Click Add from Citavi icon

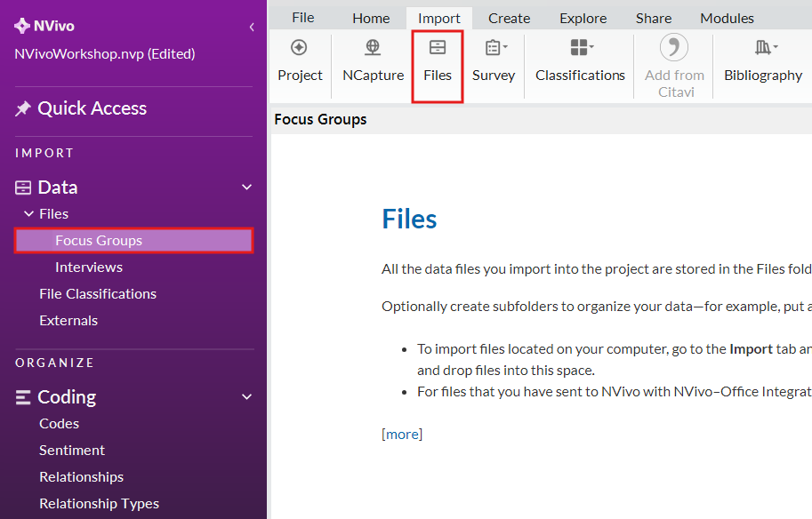[674, 48]
